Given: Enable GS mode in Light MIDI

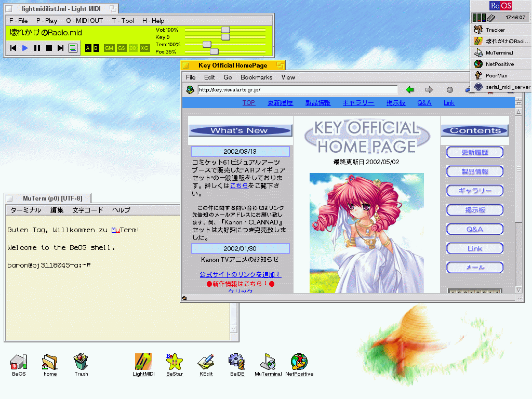Looking at the screenshot, I should click(121, 48).
